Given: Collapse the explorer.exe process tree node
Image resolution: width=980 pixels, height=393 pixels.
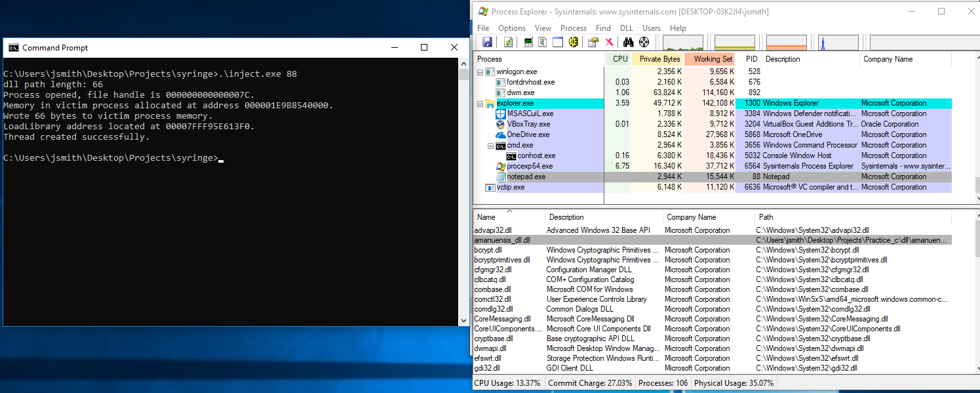Looking at the screenshot, I should coord(480,103).
